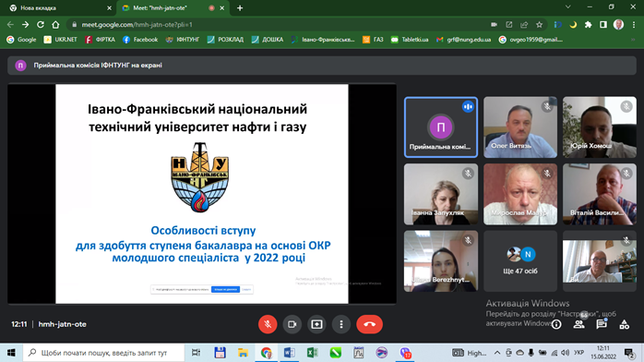Close the Нова вкладка tab
This screenshot has height=362, width=644.
[109, 7]
